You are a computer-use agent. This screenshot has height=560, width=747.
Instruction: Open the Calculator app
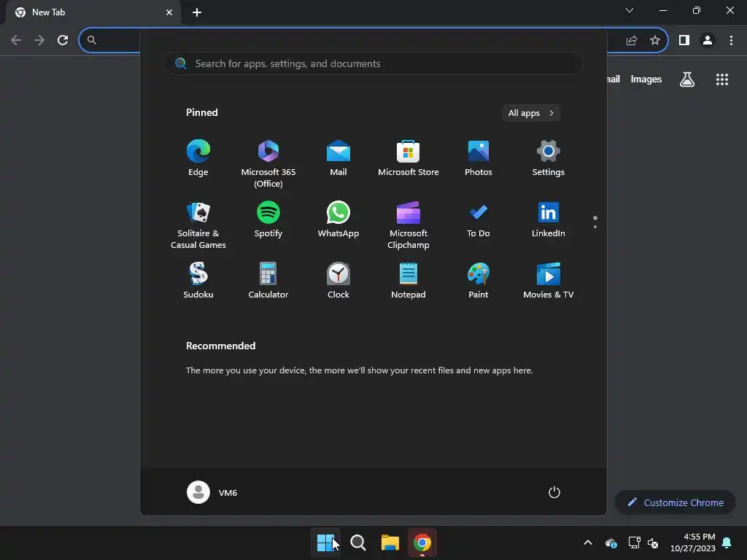click(x=268, y=281)
